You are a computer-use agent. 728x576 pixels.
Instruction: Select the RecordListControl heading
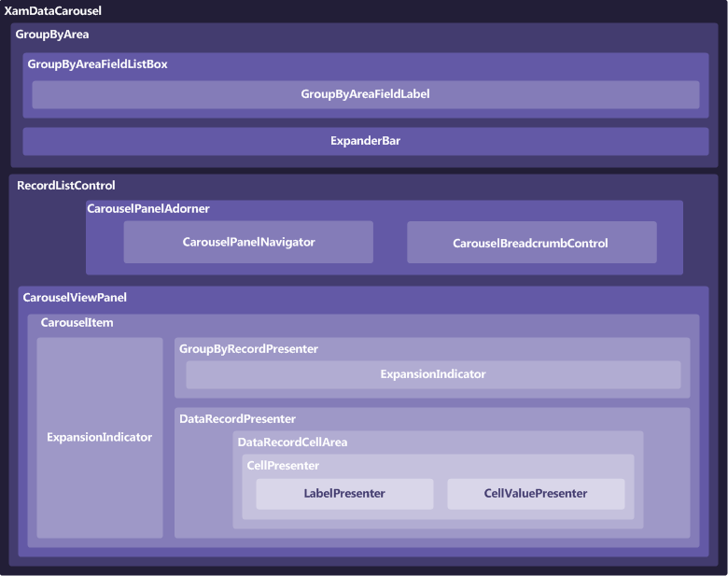coord(66,186)
